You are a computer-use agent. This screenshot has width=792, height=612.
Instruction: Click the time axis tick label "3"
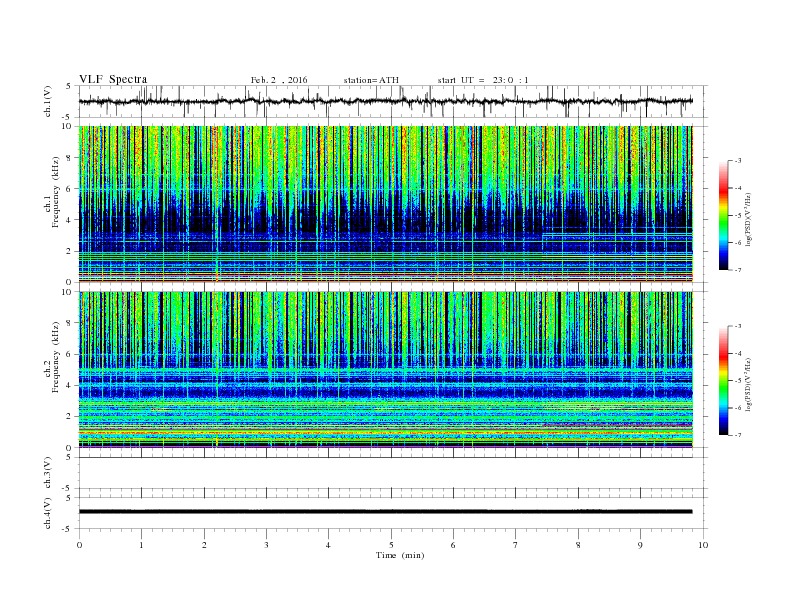[x=266, y=545]
